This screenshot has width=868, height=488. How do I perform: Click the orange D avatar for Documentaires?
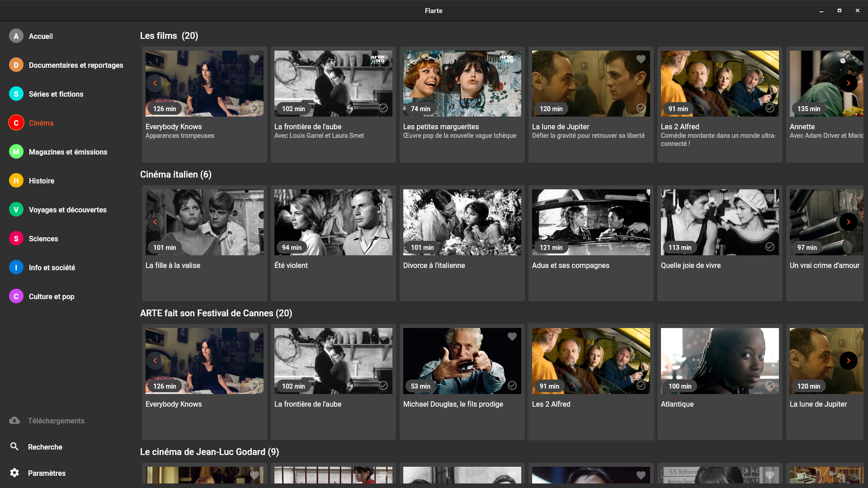point(16,65)
